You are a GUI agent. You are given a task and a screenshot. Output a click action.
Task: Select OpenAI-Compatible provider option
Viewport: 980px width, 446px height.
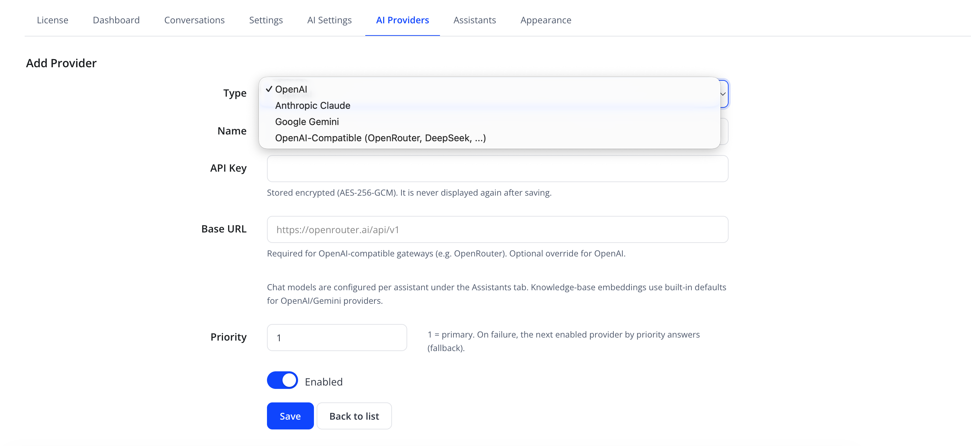click(489, 138)
